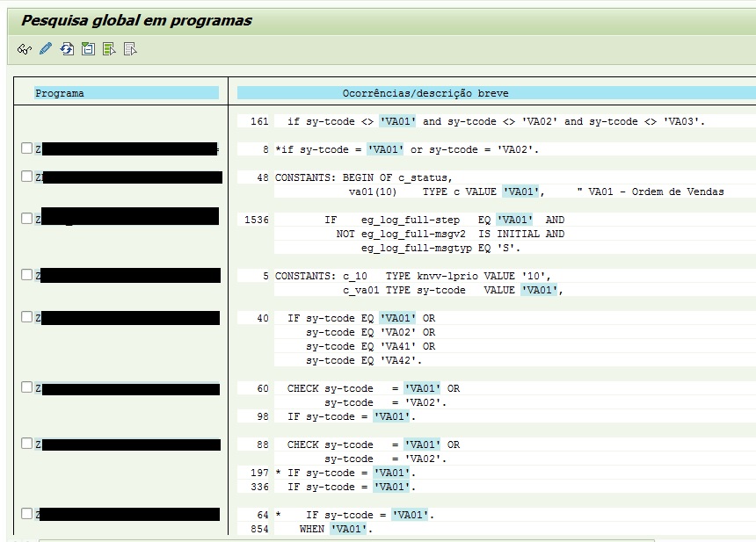Click line number 60
Viewport: 756px width, 542px height.
click(263, 388)
